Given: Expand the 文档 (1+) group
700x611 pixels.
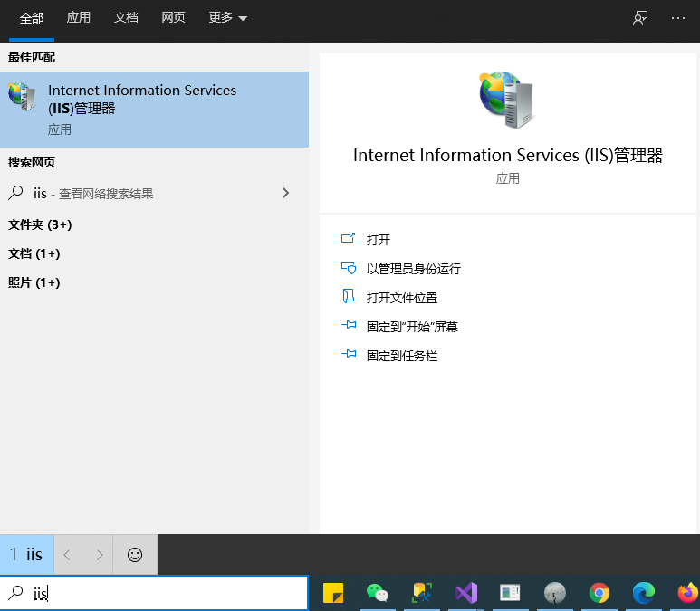Looking at the screenshot, I should point(34,254).
